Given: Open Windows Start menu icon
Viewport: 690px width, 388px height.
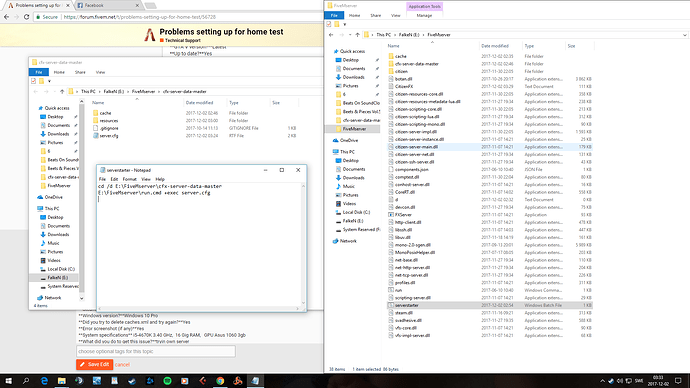Looking at the screenshot, I should tap(8, 381).
